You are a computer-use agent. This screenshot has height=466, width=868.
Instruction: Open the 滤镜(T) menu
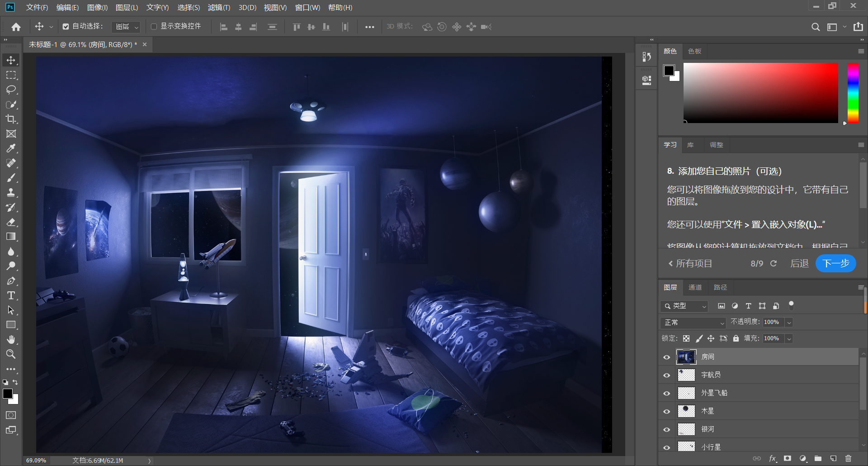(x=219, y=7)
